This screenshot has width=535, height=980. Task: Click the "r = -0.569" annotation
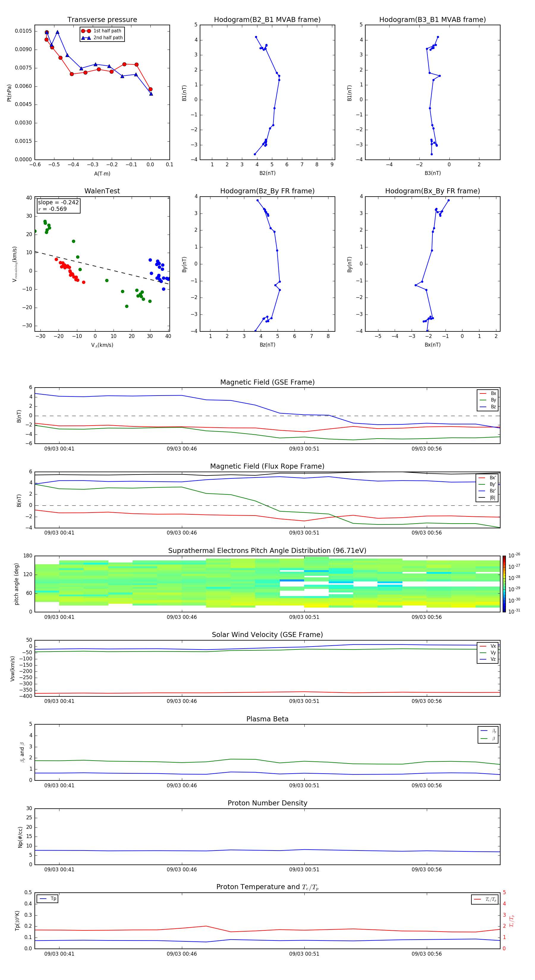tap(53, 209)
